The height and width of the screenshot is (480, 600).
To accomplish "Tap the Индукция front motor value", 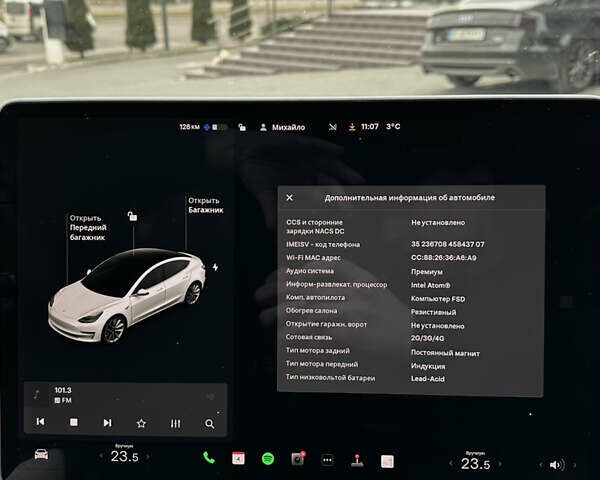I will click(428, 366).
